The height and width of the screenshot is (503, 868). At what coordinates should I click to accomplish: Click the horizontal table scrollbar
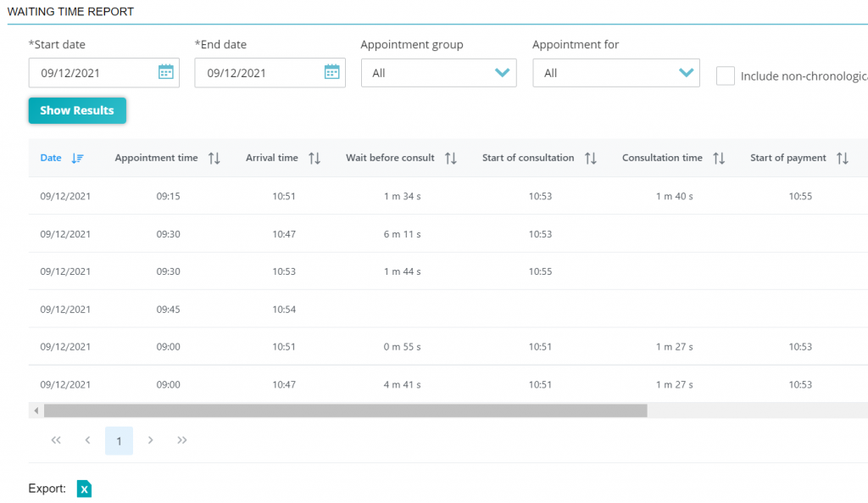coord(339,411)
